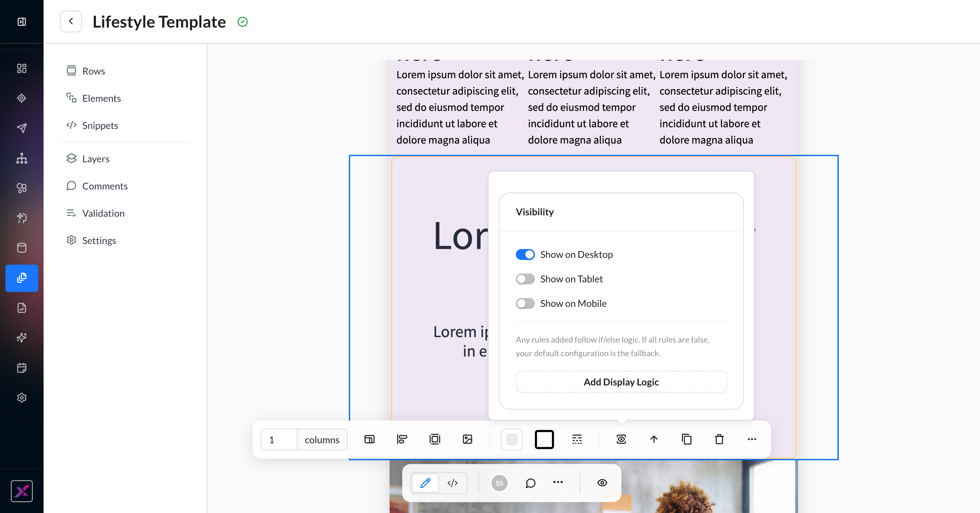Screen dimensions: 980x513
Task: Click the row padding icon
Action: tap(435, 439)
